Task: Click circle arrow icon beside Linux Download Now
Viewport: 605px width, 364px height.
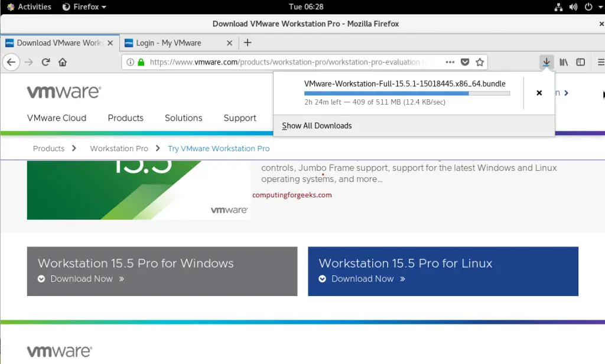Action: tap(322, 279)
